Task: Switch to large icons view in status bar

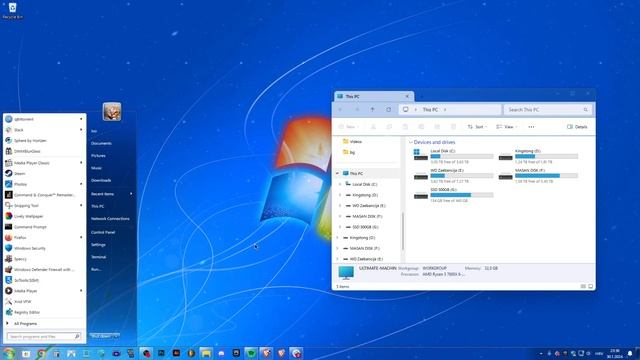Action: [590, 287]
